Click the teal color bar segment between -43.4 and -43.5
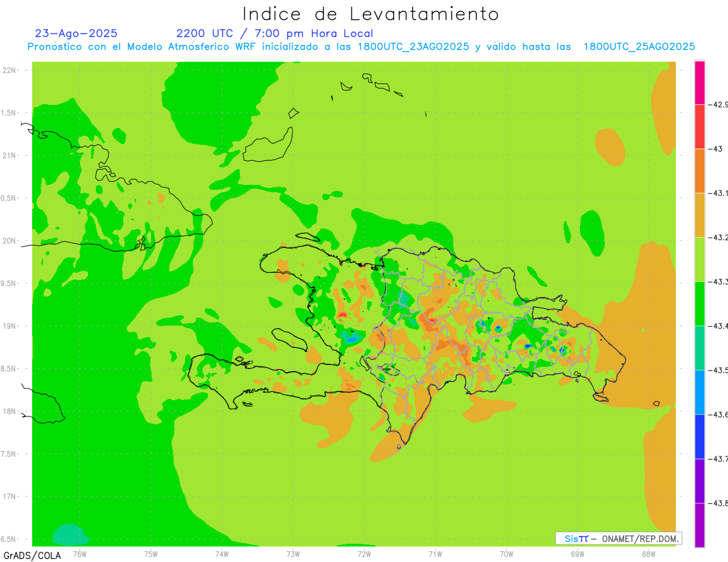Image resolution: width=728 pixels, height=562 pixels. (x=699, y=347)
